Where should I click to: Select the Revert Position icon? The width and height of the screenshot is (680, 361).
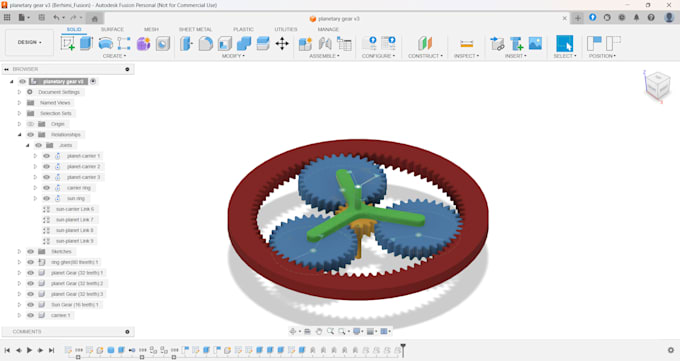(613, 43)
